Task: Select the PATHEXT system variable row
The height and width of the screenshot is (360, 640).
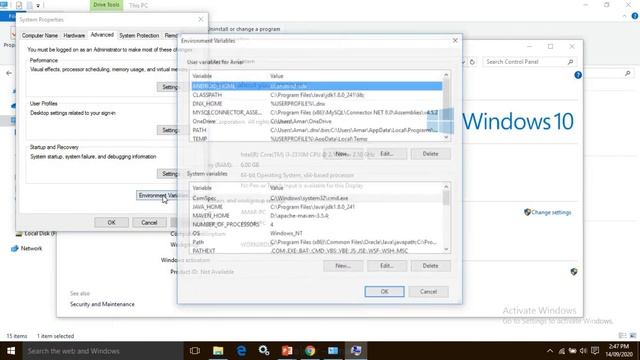Action: coord(317,251)
